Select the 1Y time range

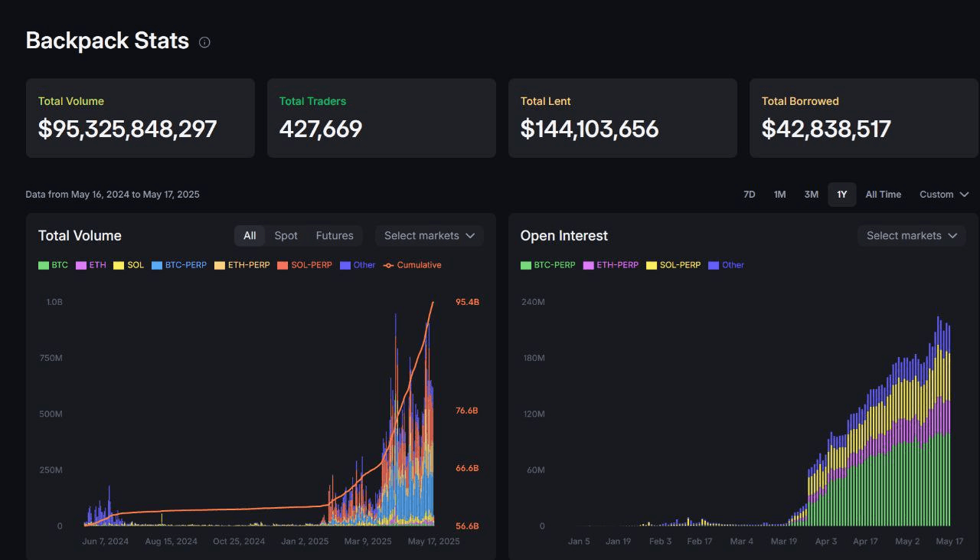(841, 195)
